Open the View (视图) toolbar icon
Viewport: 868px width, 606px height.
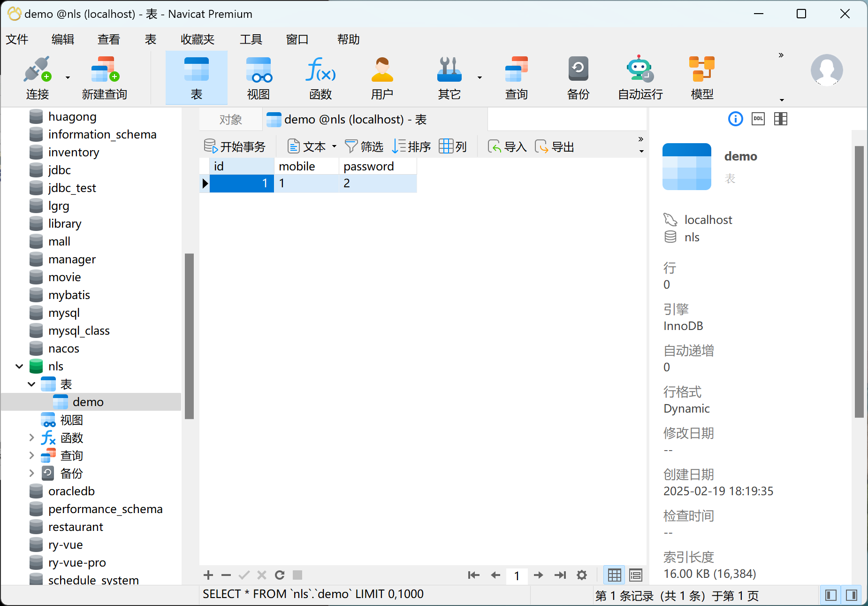click(259, 78)
